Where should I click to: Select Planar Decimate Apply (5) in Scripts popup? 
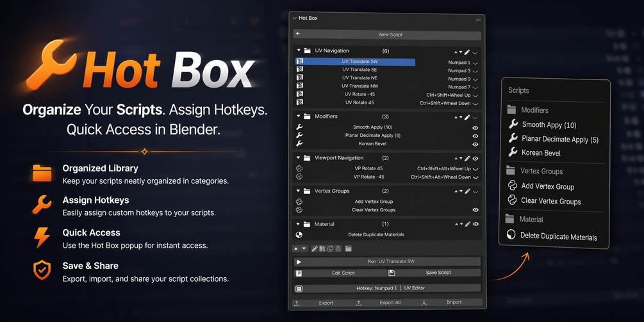(560, 140)
